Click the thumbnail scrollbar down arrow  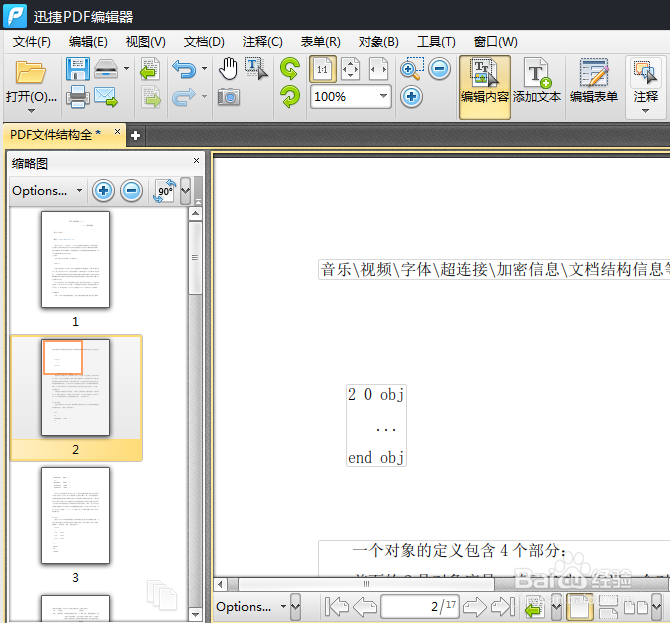(195, 614)
